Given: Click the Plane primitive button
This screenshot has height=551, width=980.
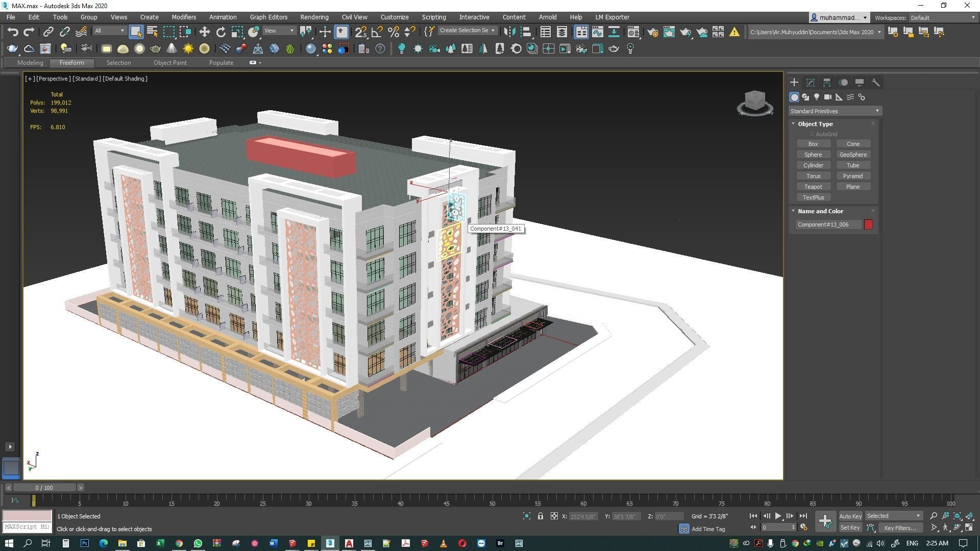Looking at the screenshot, I should 853,187.
